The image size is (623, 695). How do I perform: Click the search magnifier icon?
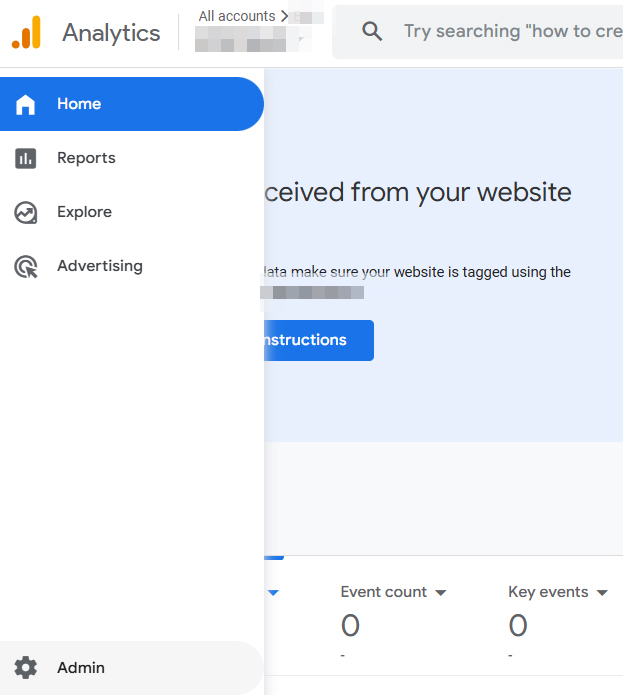(372, 31)
